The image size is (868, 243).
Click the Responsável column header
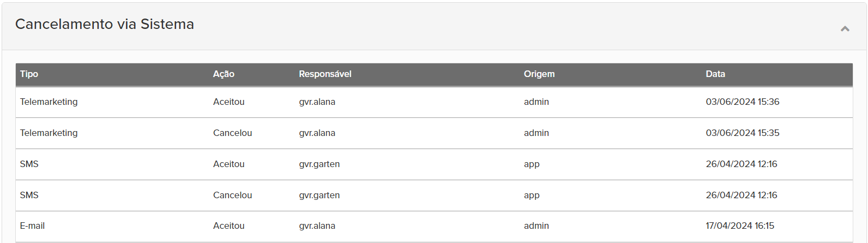pyautogui.click(x=325, y=74)
